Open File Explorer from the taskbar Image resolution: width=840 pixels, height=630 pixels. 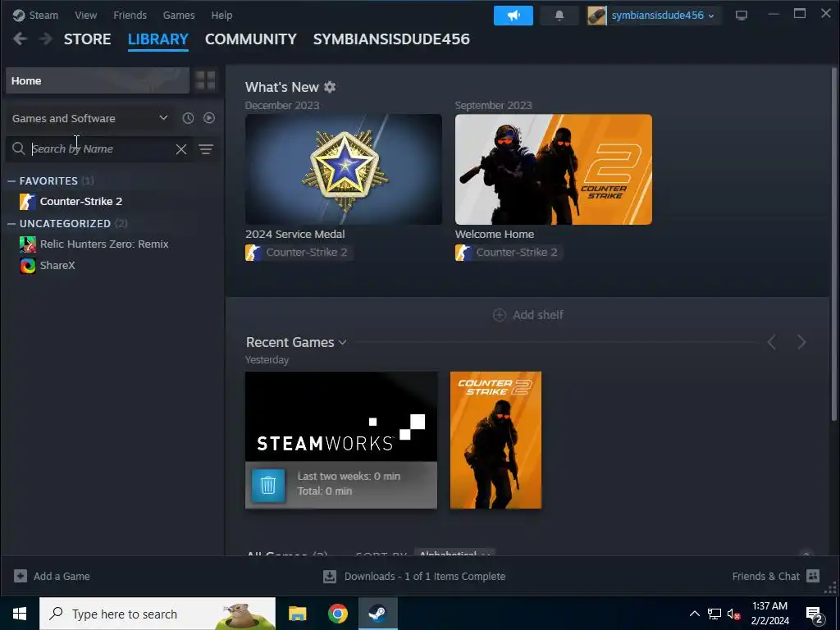pos(297,614)
